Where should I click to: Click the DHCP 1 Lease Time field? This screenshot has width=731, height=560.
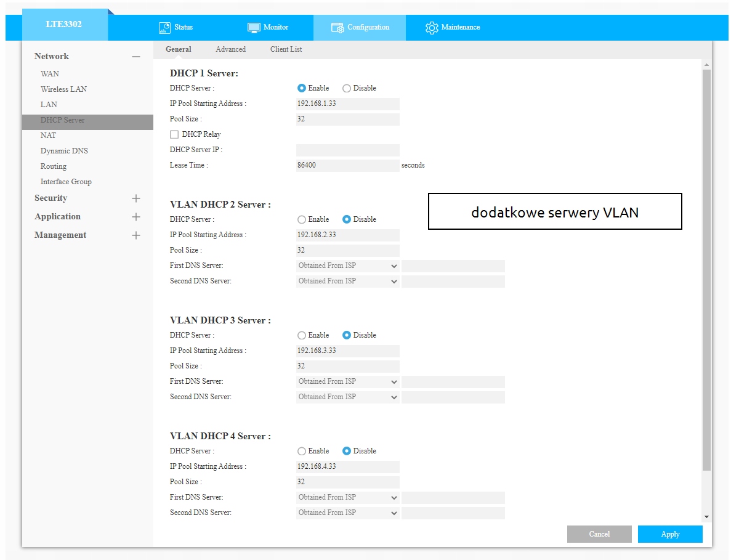pyautogui.click(x=347, y=165)
